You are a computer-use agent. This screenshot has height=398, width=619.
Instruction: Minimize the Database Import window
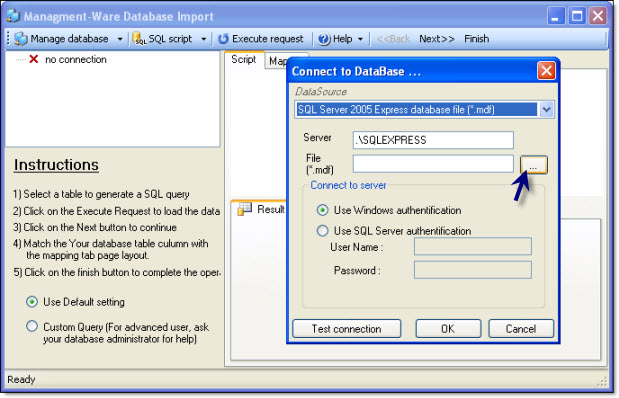pyautogui.click(x=555, y=16)
